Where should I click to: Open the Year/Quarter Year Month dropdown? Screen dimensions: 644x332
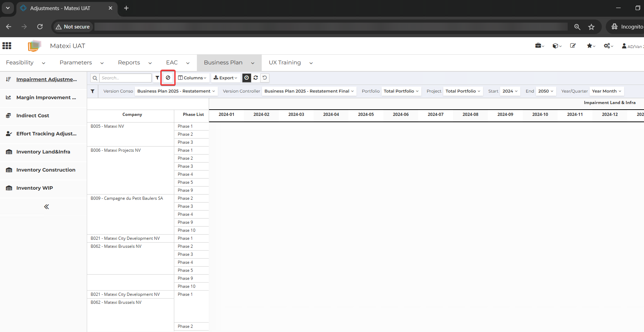pos(607,91)
